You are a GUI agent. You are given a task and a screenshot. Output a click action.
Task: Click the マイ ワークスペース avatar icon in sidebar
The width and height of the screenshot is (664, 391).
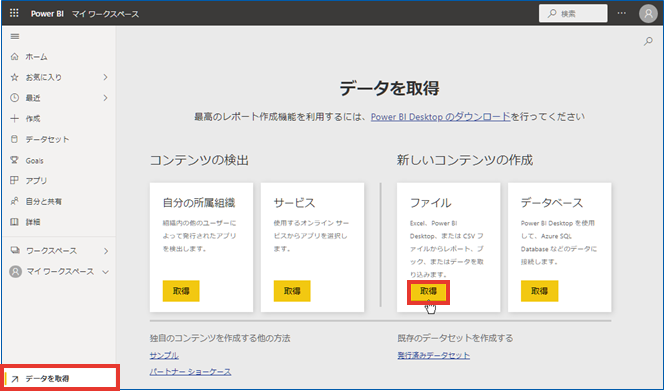tap(16, 272)
